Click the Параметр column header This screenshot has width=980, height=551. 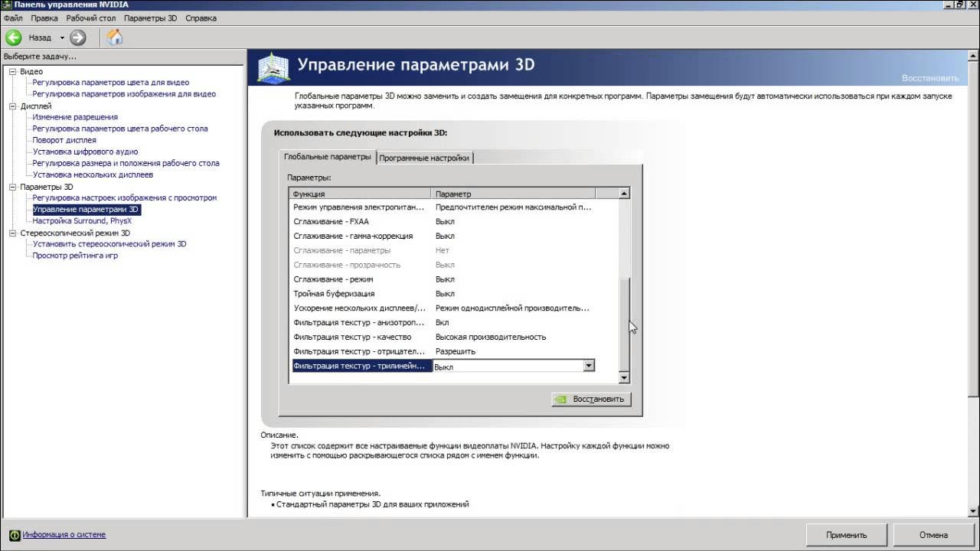[x=513, y=194]
